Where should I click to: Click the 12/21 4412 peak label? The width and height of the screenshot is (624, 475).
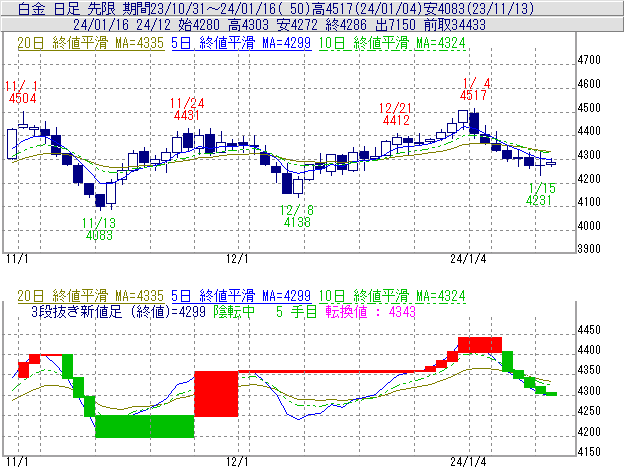(x=396, y=114)
